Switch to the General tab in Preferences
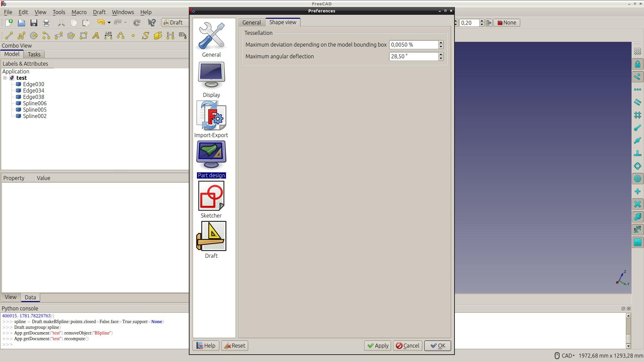Screen dimensions: 644x362 pos(252,22)
